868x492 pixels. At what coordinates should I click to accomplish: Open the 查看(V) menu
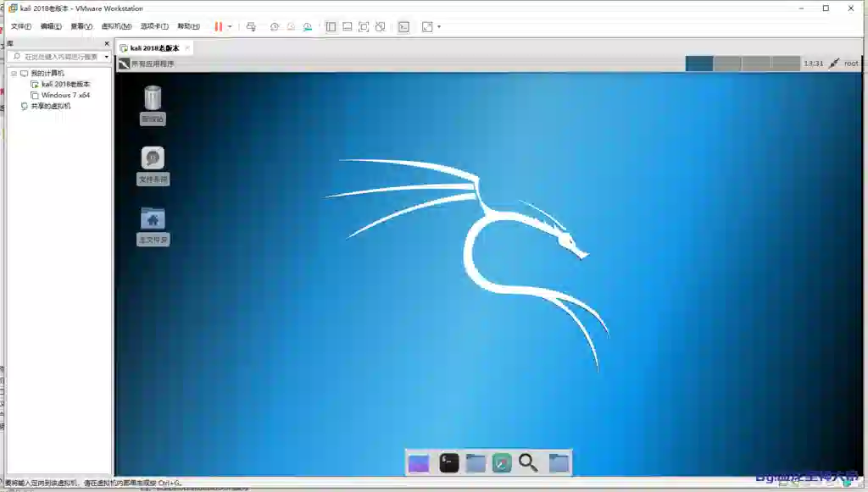click(81, 26)
